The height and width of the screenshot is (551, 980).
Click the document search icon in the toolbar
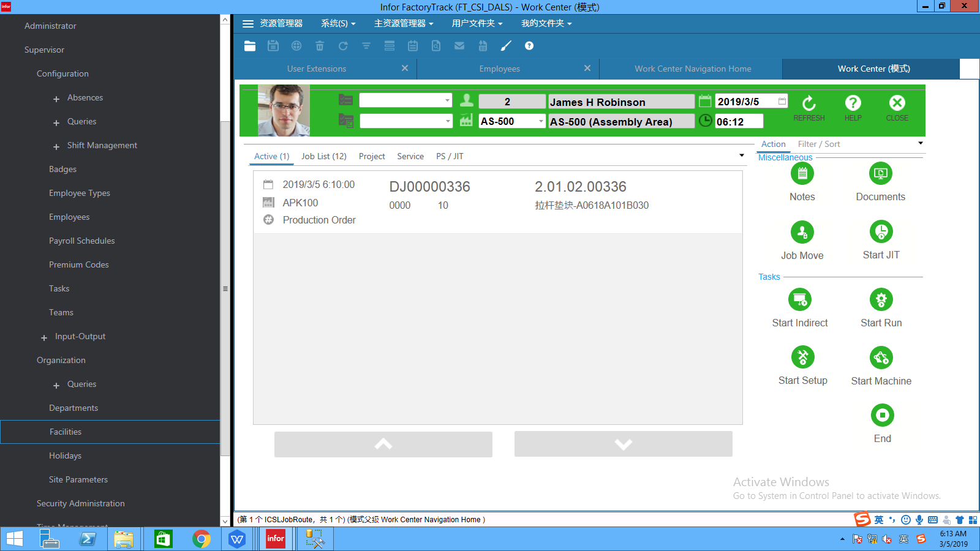(x=436, y=46)
